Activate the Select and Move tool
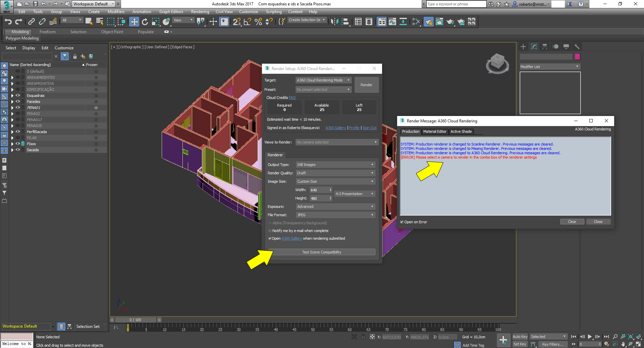644x348 pixels. coord(134,22)
